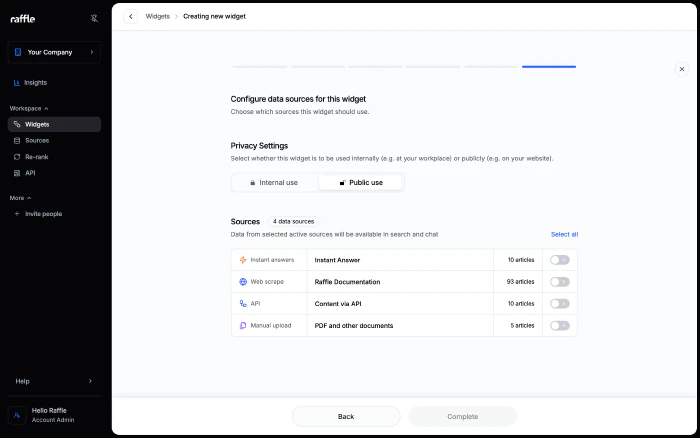Click the first wizard step bar

point(259,67)
